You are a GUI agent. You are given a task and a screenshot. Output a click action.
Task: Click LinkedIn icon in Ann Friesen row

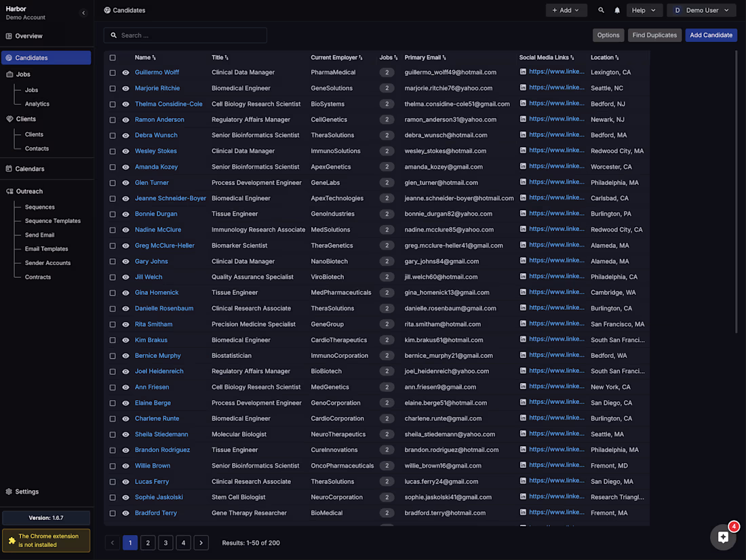(523, 386)
